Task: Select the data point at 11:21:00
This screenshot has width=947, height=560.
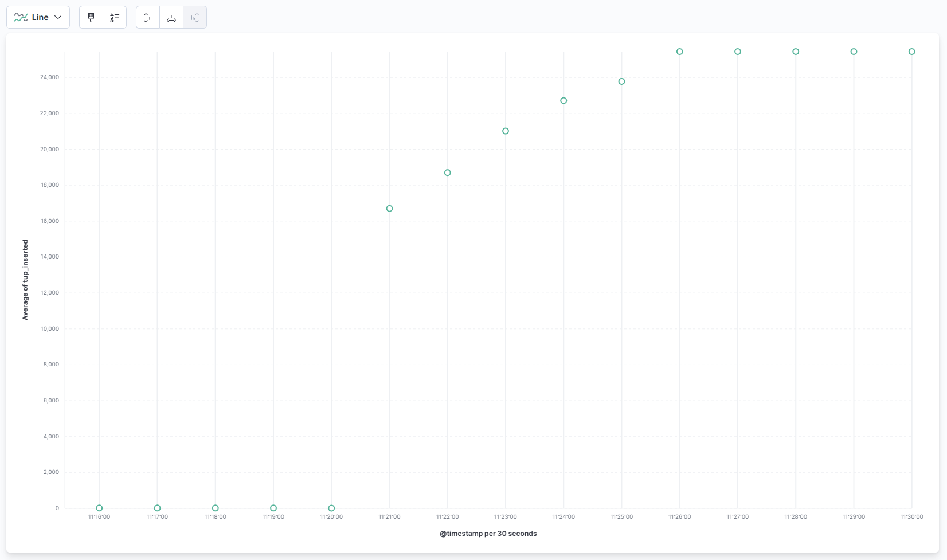Action: [389, 209]
